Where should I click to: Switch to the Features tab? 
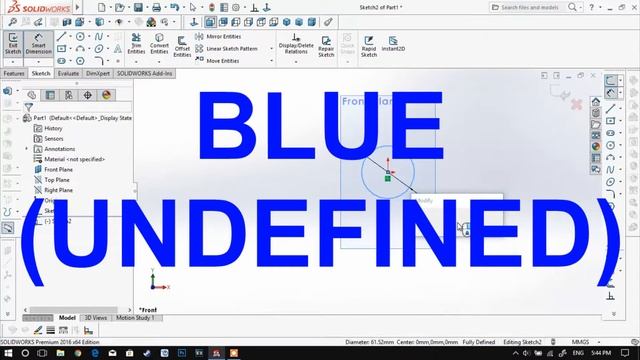click(14, 73)
